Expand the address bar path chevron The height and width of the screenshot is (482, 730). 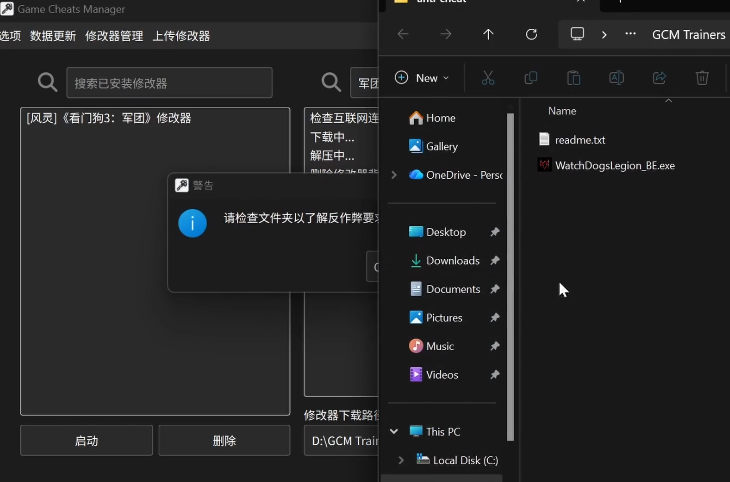(x=604, y=34)
